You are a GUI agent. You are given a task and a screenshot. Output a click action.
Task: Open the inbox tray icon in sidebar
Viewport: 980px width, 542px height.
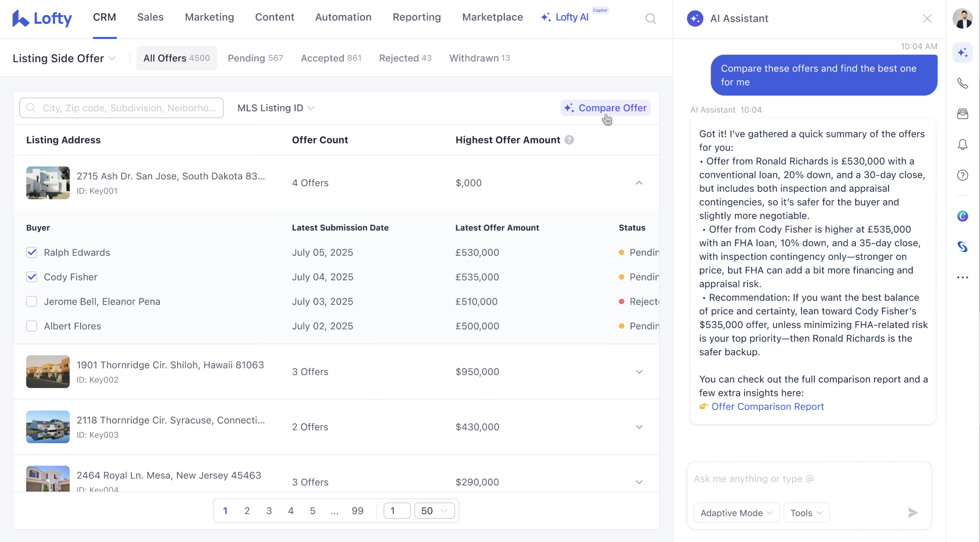click(962, 114)
